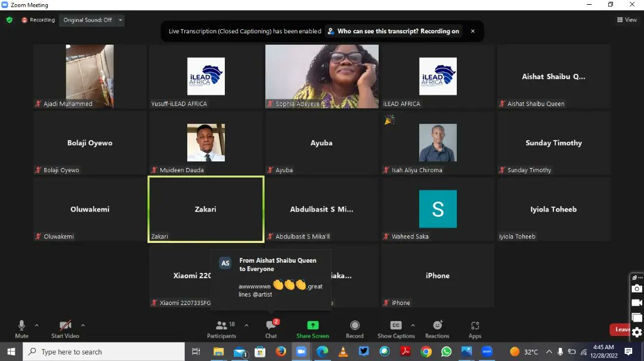Expand caption options arrow beside Show Captions

[x=413, y=325]
